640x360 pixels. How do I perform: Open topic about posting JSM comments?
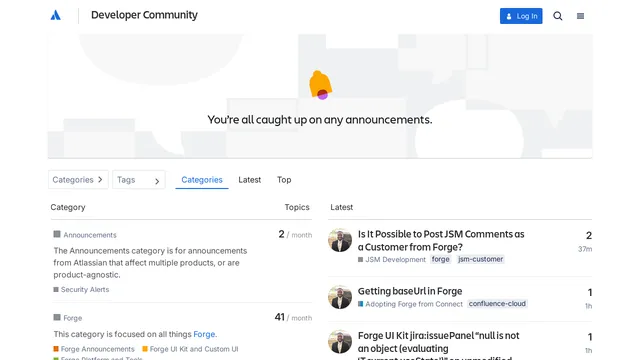441,240
